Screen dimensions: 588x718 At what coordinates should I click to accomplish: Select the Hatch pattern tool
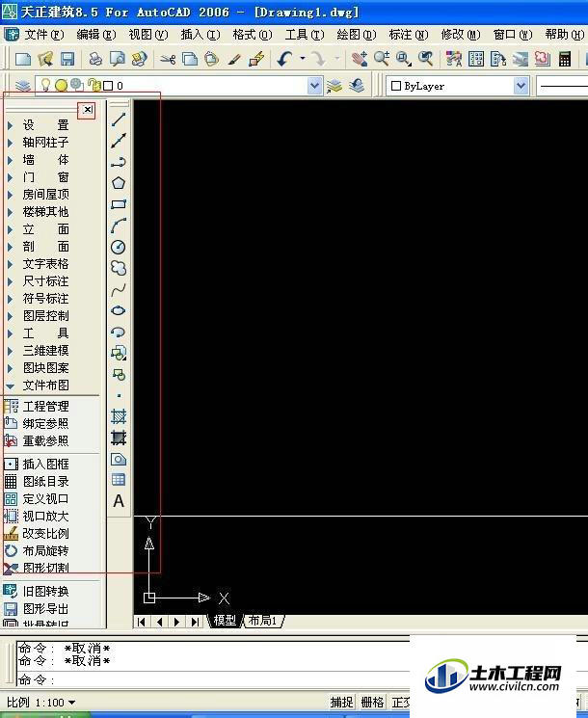[x=119, y=416]
